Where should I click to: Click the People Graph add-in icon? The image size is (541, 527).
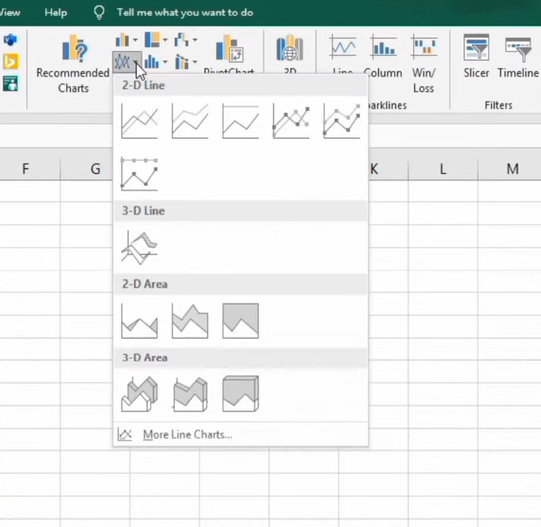click(x=10, y=84)
